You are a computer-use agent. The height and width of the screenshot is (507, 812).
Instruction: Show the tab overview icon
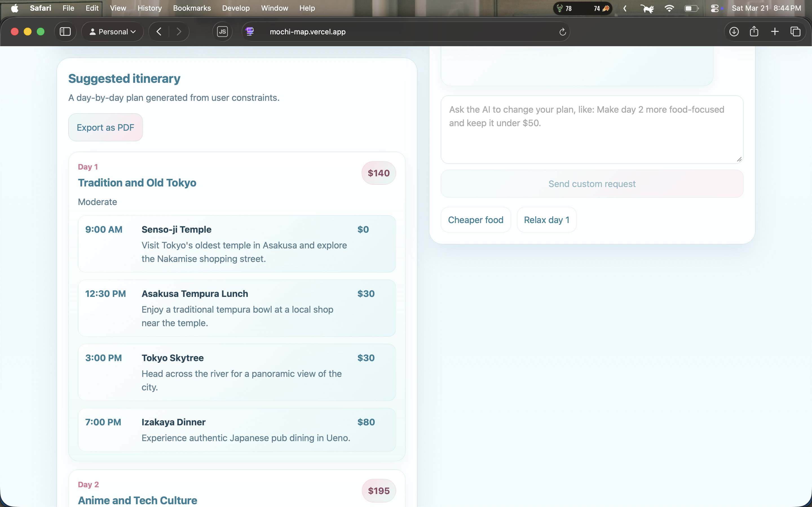795,32
